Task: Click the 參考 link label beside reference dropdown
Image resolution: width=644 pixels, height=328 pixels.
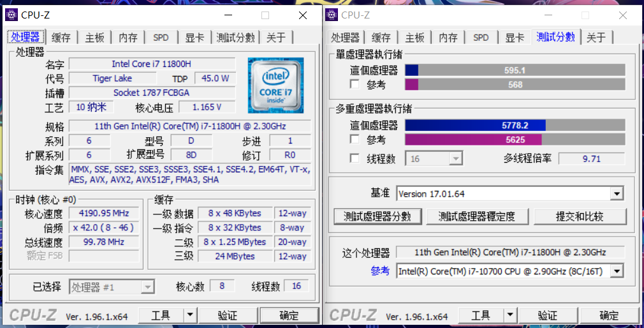Action: 380,271
